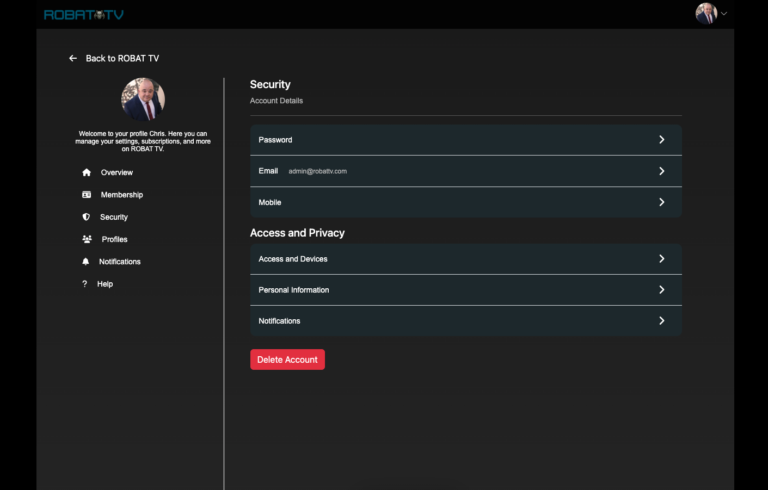Select Profiles in the sidebar menu

tap(115, 239)
